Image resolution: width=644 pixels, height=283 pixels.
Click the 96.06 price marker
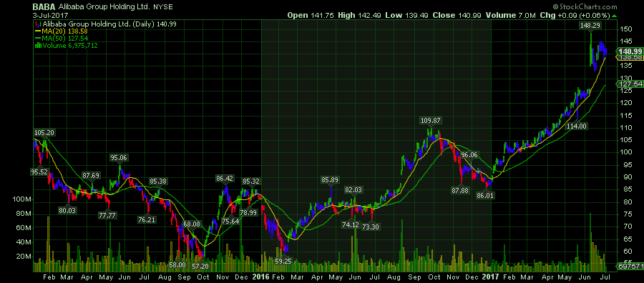click(470, 154)
